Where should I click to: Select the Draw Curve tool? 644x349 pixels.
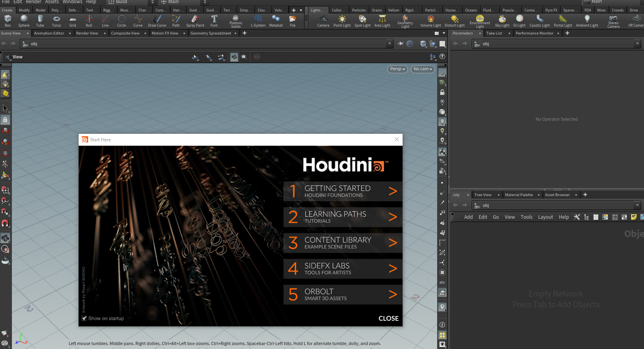point(157,21)
